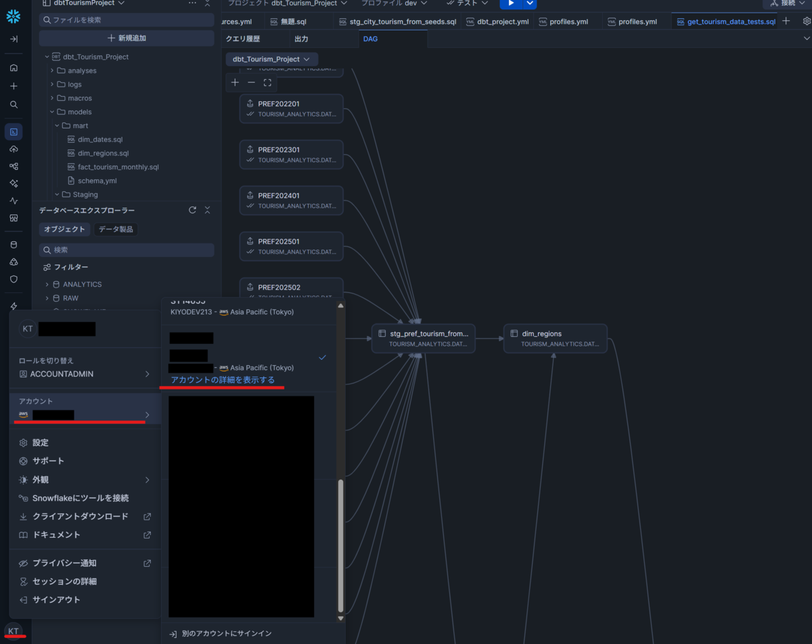This screenshot has height=644, width=812.
Task: Open the cloud upload Ingestion icon in the sidebar
Action: pos(14,149)
